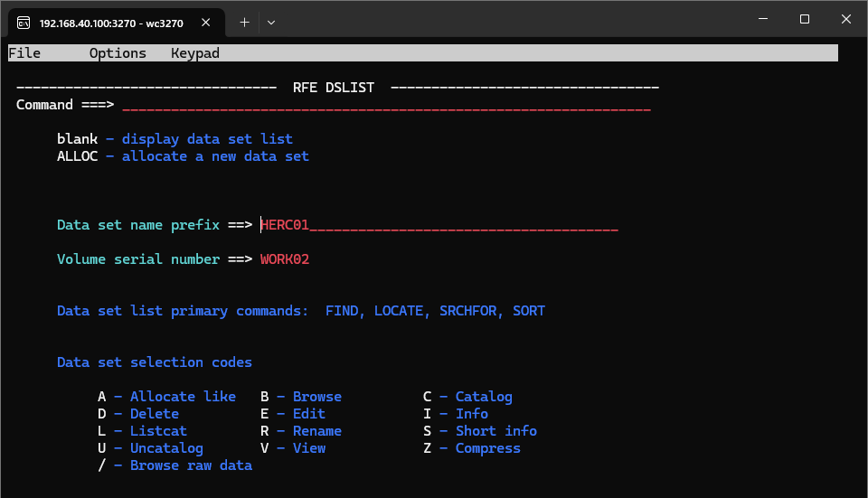
Task: Click the 'Browse' selection code (B)
Action: pyautogui.click(x=317, y=397)
